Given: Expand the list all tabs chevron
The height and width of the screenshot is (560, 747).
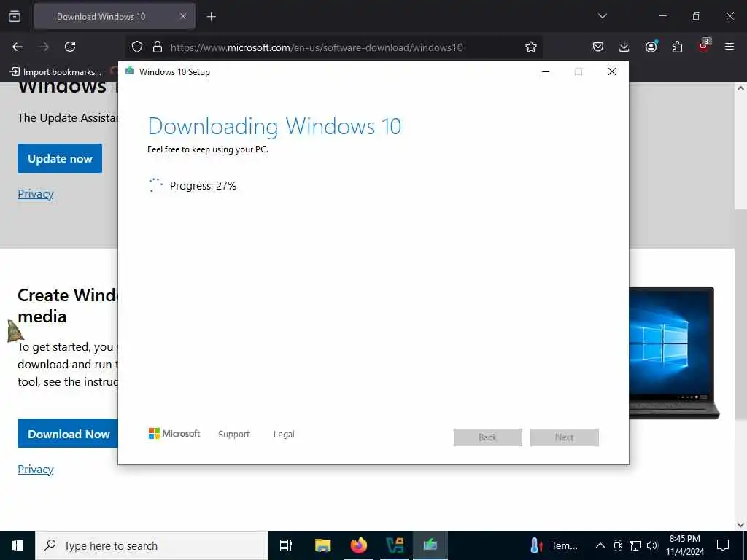Looking at the screenshot, I should click(602, 16).
